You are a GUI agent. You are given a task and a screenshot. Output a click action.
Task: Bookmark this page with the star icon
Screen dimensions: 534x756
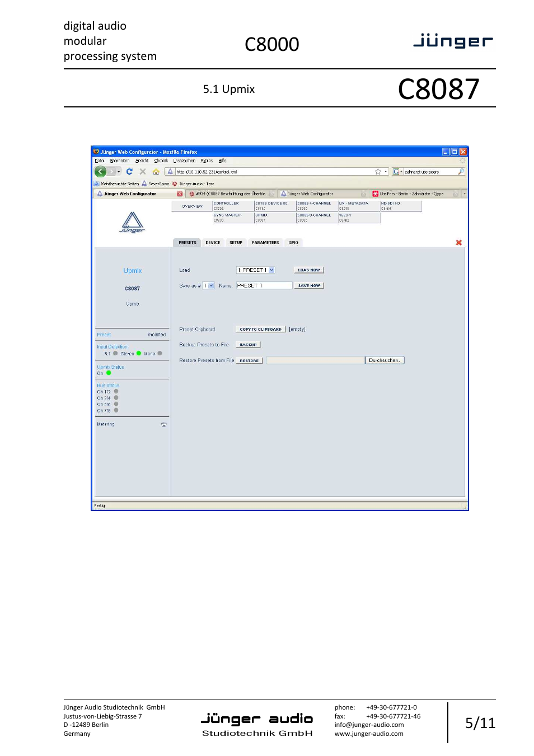[x=378, y=172]
